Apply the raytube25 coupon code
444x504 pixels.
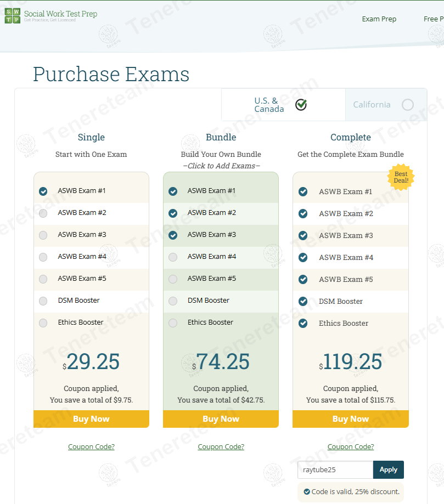pos(388,470)
